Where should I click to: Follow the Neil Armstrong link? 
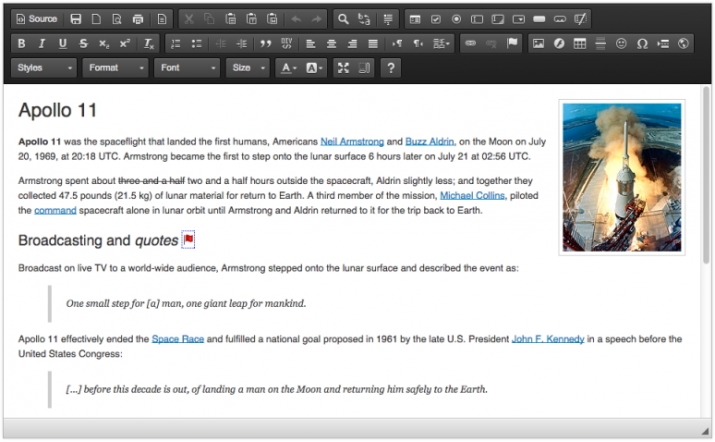[352, 142]
